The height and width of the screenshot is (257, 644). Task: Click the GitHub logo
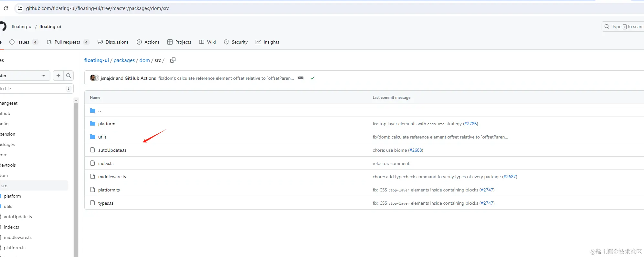[x=3, y=26]
